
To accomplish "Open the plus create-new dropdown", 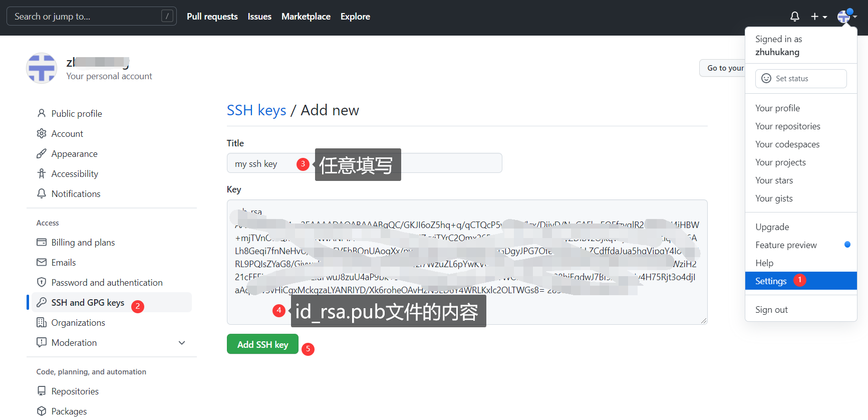I will point(819,17).
